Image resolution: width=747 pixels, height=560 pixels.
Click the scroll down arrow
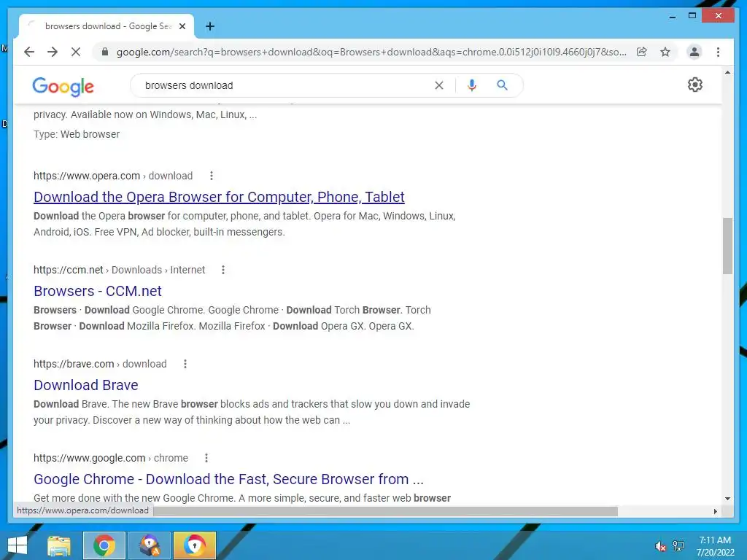click(727, 499)
